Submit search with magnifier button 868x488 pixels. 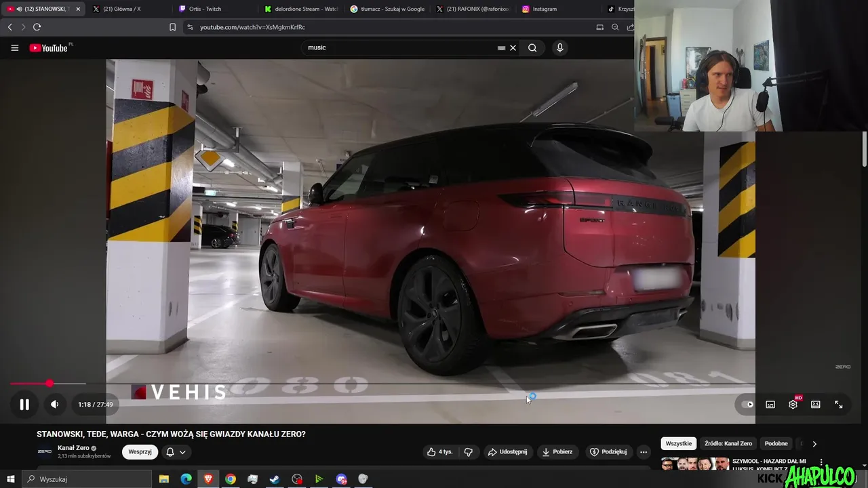coord(532,48)
